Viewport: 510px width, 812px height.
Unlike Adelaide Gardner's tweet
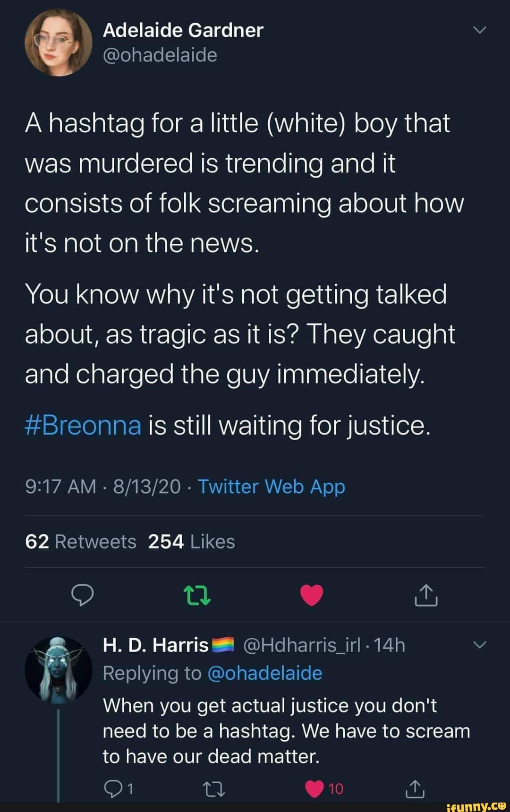coord(312,595)
